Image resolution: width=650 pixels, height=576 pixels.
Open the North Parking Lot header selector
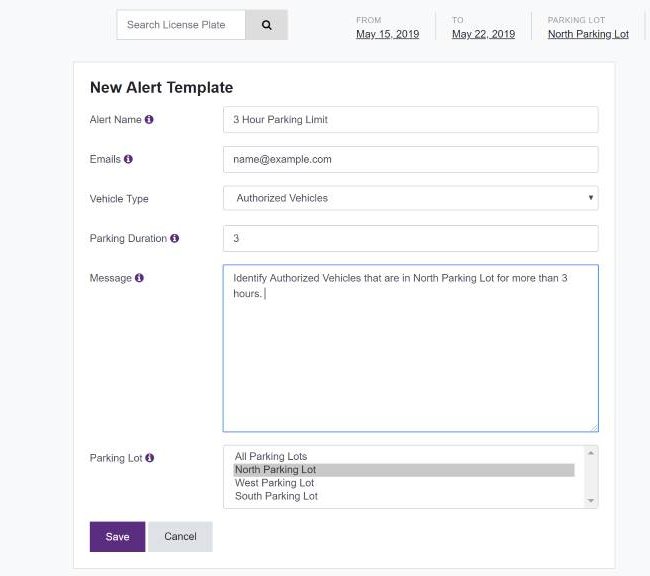pyautogui.click(x=588, y=34)
